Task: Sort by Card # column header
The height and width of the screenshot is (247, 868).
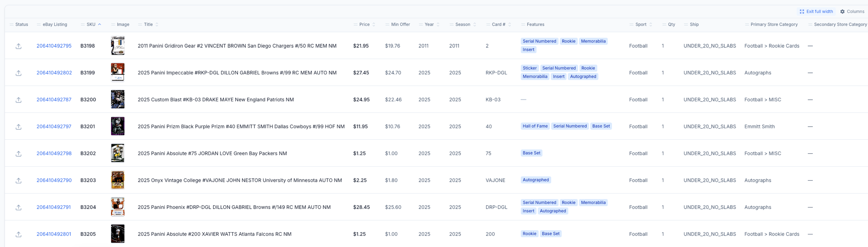Action: pyautogui.click(x=499, y=24)
